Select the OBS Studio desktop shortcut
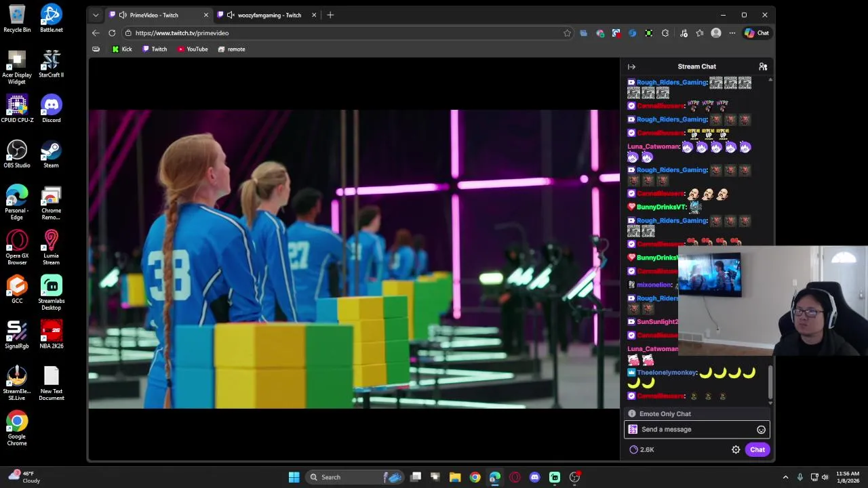The width and height of the screenshot is (868, 488). tap(17, 154)
